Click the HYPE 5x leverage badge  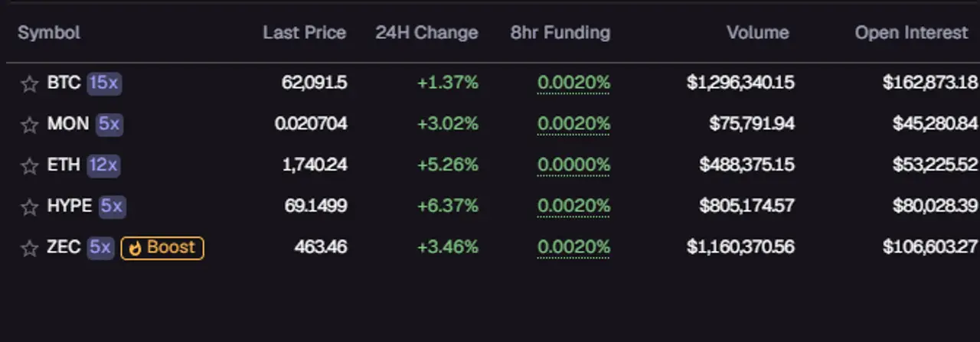pos(112,207)
